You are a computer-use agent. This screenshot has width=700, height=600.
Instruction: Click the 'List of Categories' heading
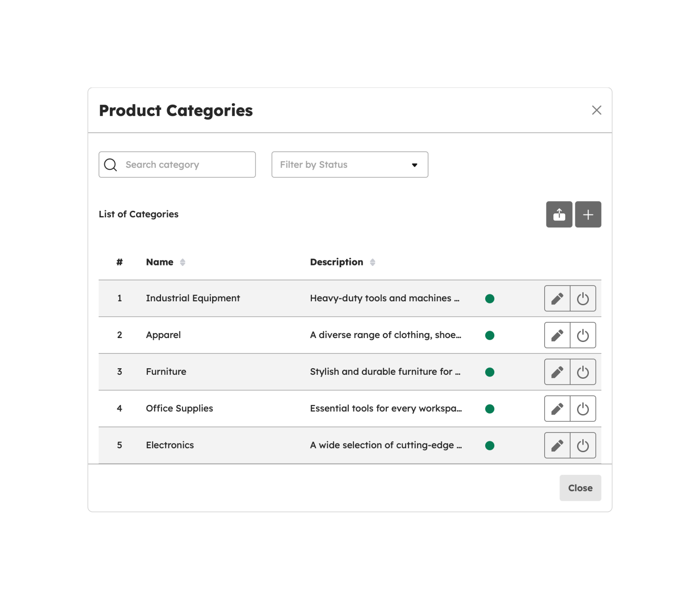coord(139,214)
